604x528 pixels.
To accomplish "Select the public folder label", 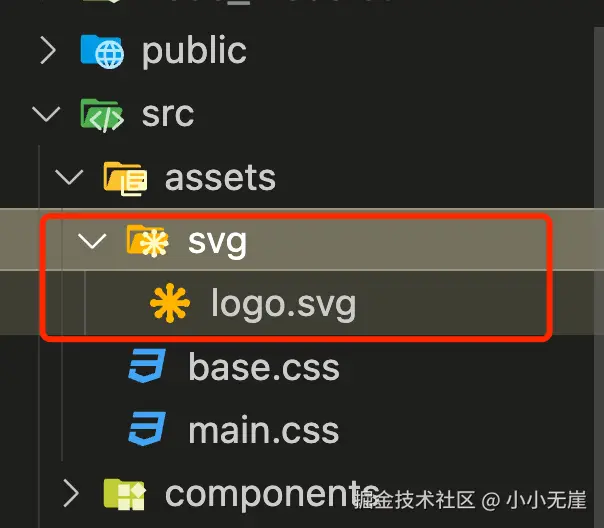I will [194, 51].
